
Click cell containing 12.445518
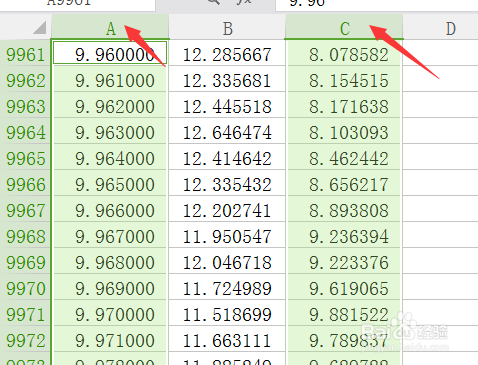coord(227,105)
